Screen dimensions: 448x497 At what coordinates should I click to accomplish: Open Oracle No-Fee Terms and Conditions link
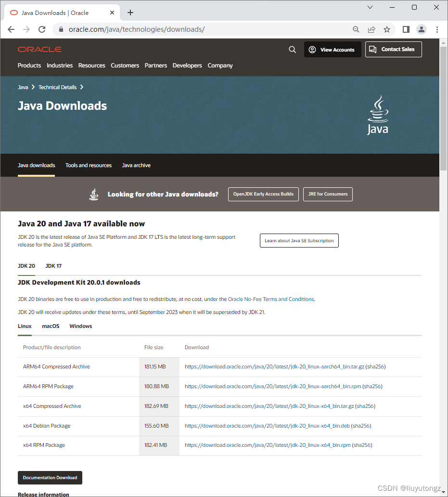pos(271,299)
